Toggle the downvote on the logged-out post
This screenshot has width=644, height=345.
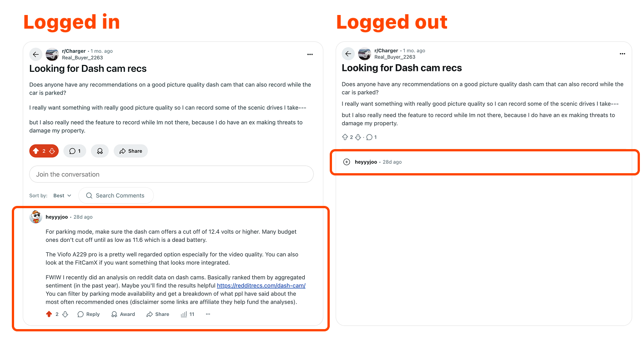358,137
